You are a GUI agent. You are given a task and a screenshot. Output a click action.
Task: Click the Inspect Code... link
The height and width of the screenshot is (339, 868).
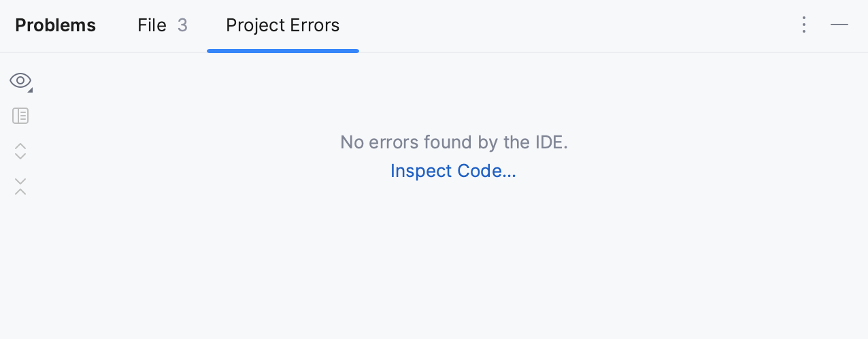pyautogui.click(x=453, y=171)
